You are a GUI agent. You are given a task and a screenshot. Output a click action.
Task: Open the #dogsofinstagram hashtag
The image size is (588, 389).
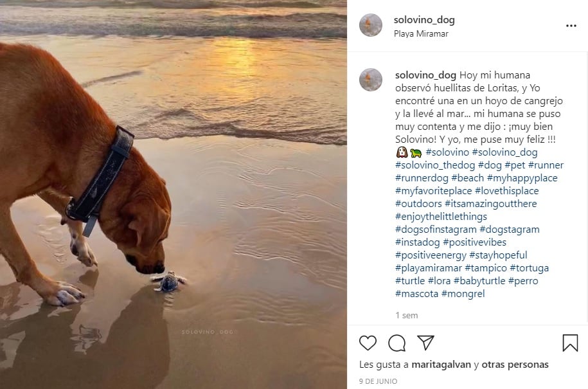436,230
